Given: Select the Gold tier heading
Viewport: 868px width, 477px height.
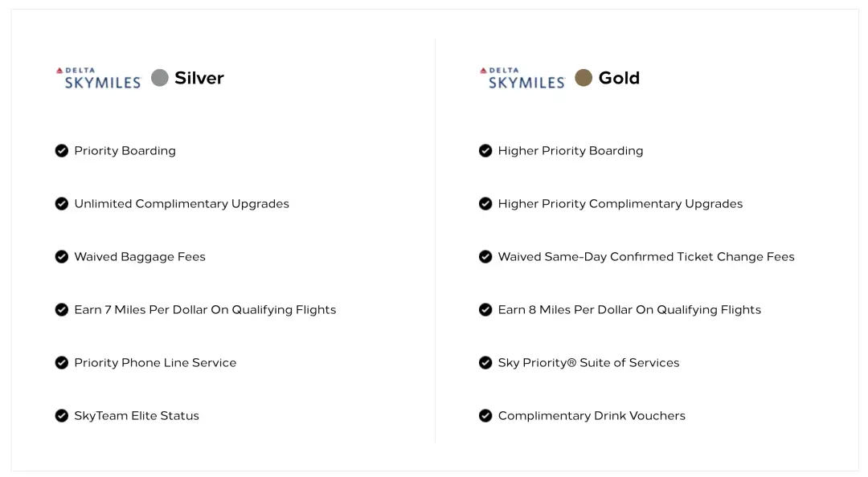Looking at the screenshot, I should pyautogui.click(x=619, y=78).
